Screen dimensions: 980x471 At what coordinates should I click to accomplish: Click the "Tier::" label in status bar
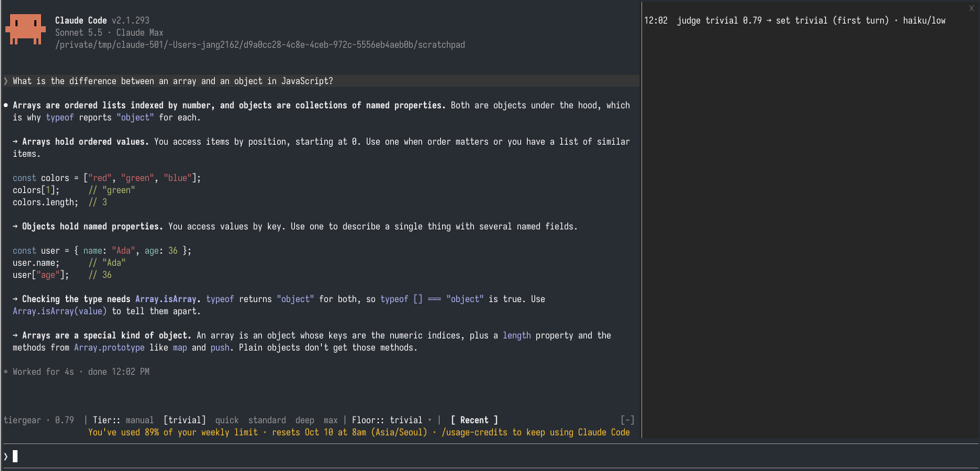click(107, 420)
